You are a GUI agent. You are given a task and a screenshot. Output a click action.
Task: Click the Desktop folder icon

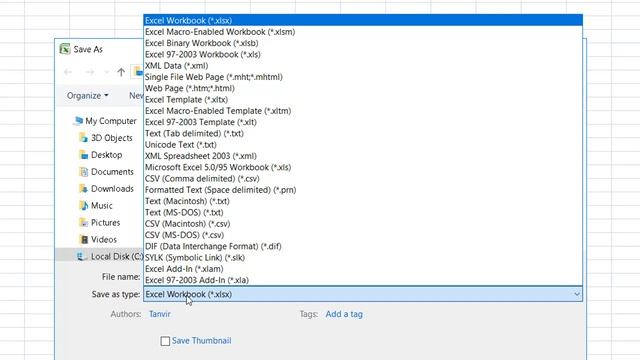click(x=83, y=155)
